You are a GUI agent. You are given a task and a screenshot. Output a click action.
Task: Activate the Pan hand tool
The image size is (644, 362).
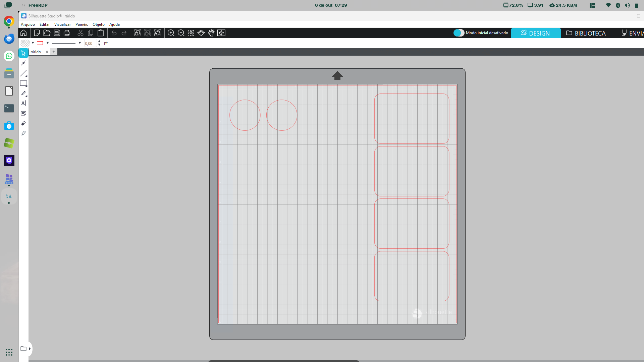(211, 33)
